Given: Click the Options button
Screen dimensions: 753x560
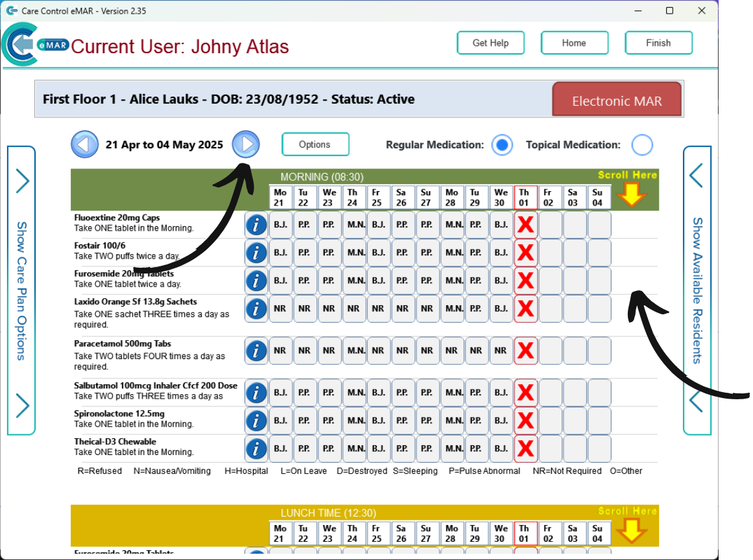Looking at the screenshot, I should (315, 144).
